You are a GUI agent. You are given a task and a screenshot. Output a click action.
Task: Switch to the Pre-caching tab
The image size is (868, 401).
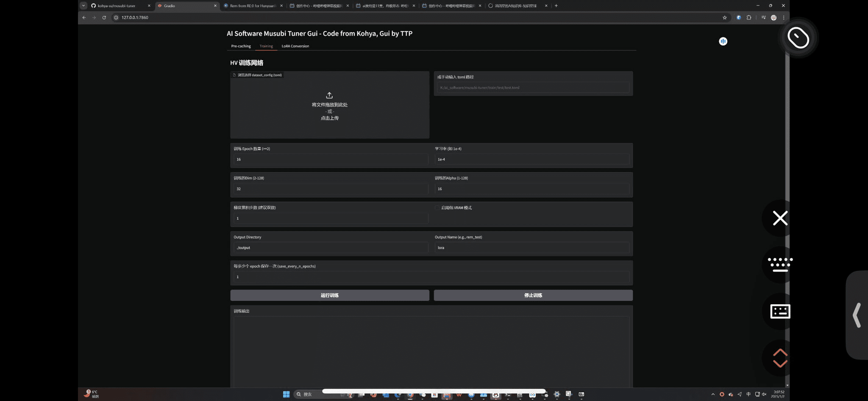coord(241,46)
